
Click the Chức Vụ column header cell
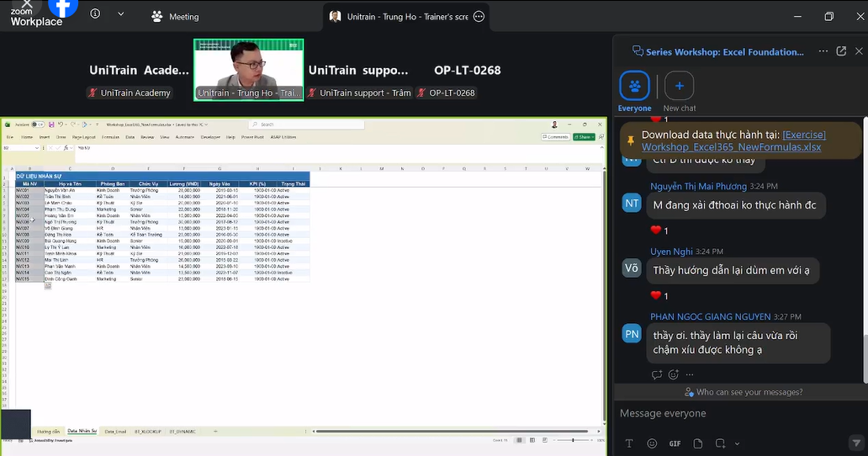(148, 183)
